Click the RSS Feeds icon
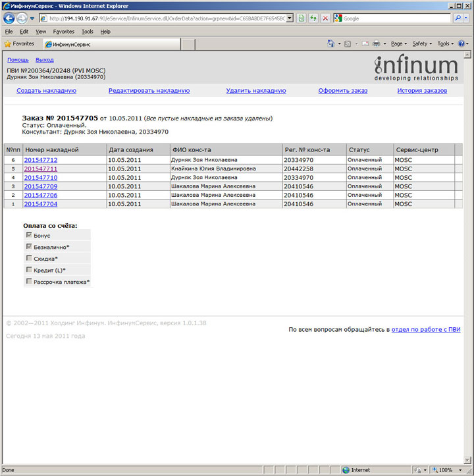 click(x=348, y=43)
